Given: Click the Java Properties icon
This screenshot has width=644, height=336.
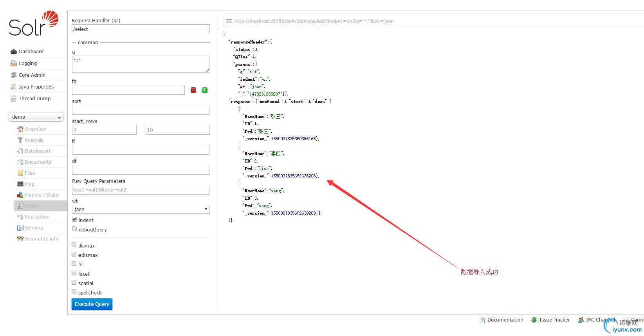Looking at the screenshot, I should 14,87.
